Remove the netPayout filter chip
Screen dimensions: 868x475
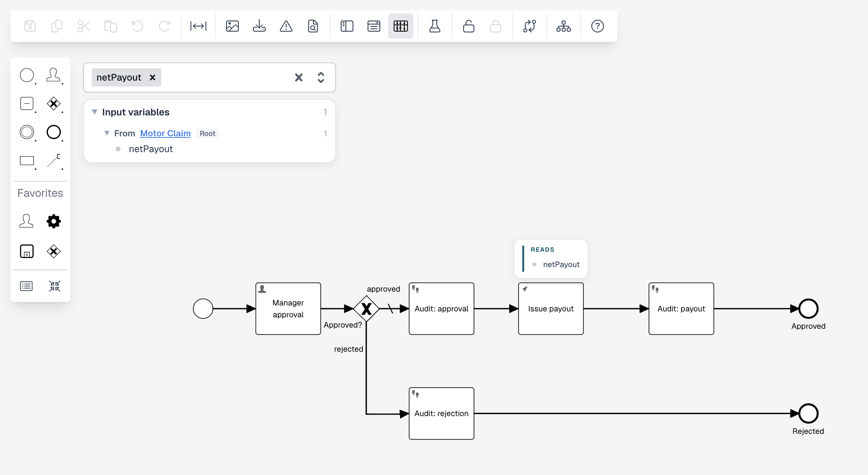[x=153, y=77]
